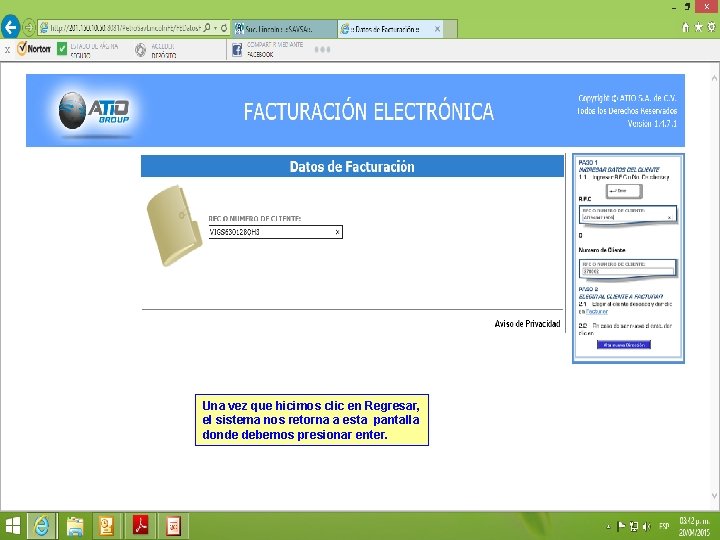720x540 pixels.
Task: Open the red presentation app on taskbar
Action: coord(174,526)
